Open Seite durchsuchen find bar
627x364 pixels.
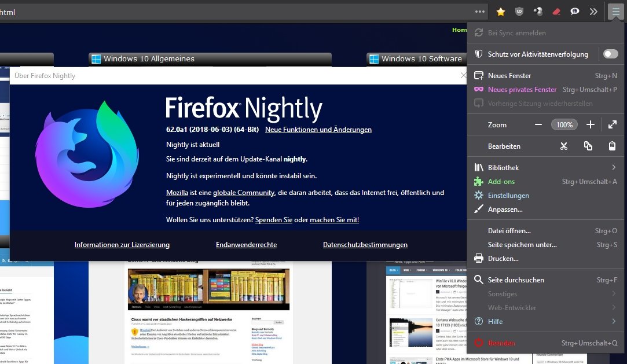[x=545, y=280]
